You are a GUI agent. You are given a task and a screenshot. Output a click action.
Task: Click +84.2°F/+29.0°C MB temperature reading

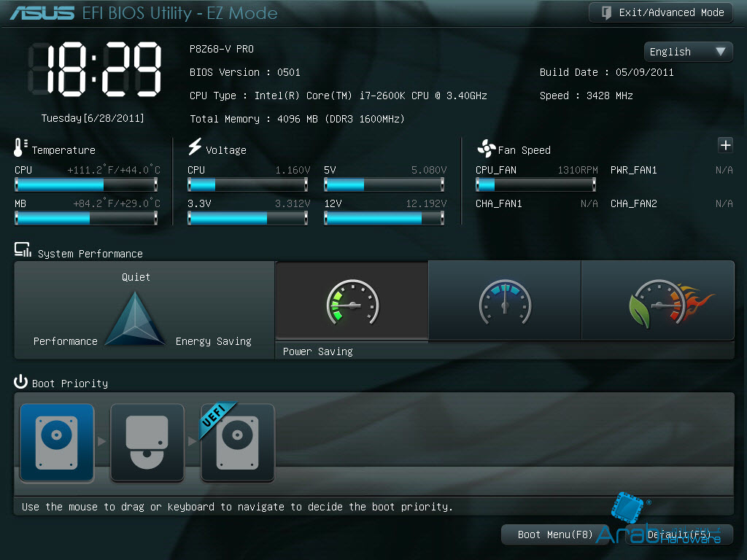pyautogui.click(x=116, y=204)
